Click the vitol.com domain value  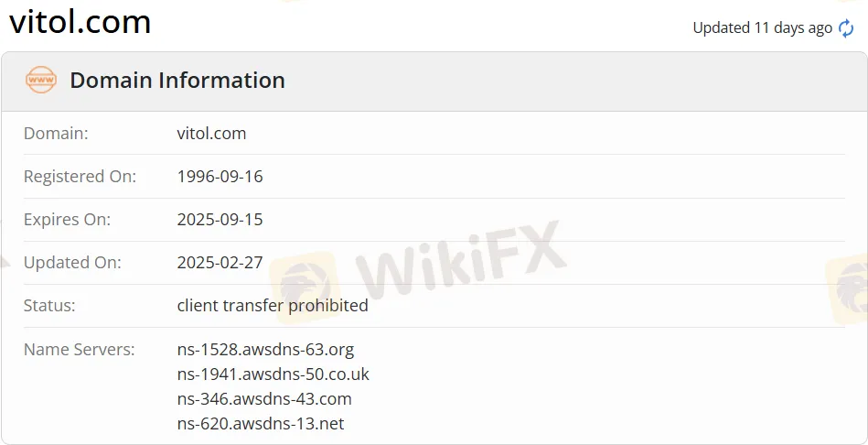[x=211, y=134]
